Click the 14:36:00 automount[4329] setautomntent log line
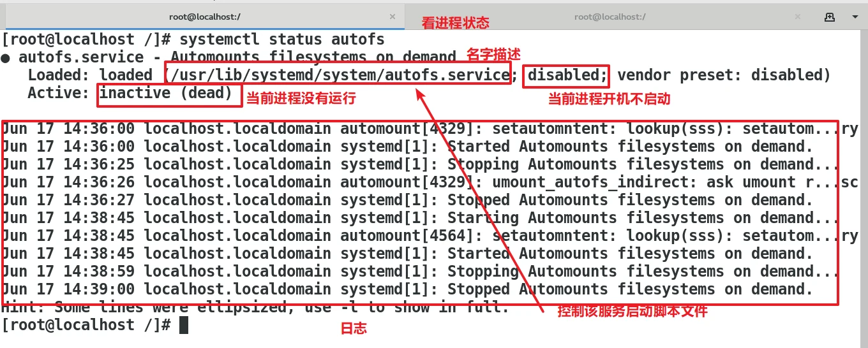868x348 pixels. (x=430, y=129)
